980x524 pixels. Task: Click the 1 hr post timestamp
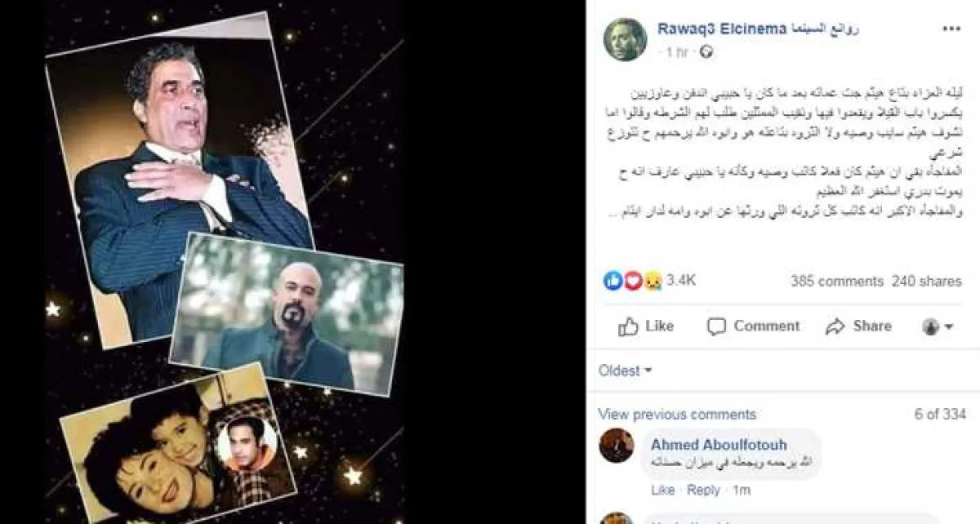[676, 52]
